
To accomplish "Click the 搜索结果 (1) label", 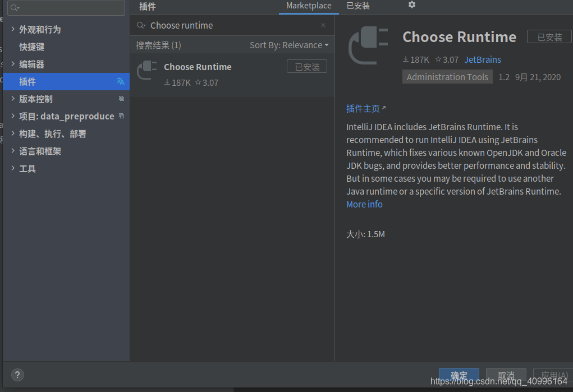I will coord(159,45).
